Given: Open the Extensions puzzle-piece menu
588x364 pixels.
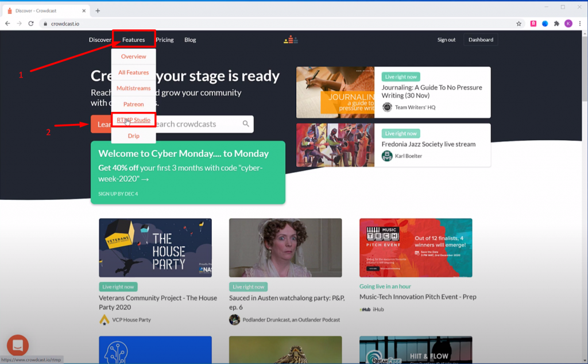Looking at the screenshot, I should [556, 24].
